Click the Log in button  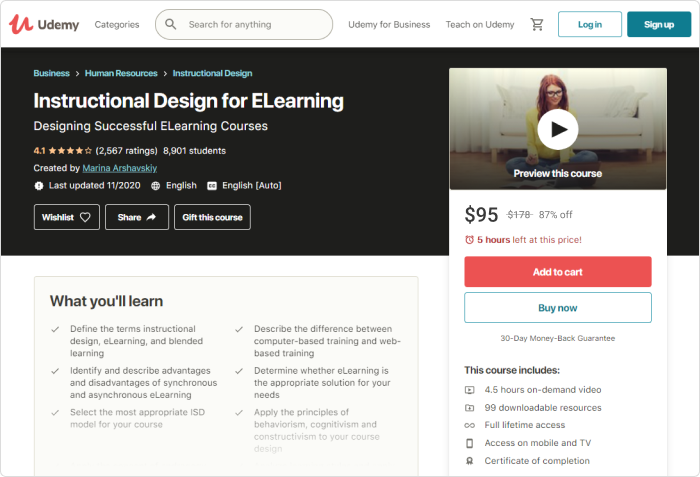(x=590, y=24)
